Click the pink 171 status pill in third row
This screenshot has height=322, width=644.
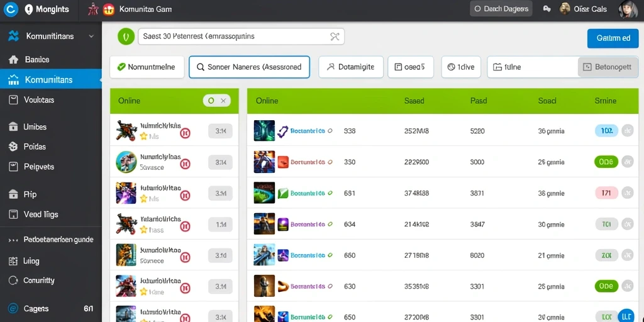606,192
